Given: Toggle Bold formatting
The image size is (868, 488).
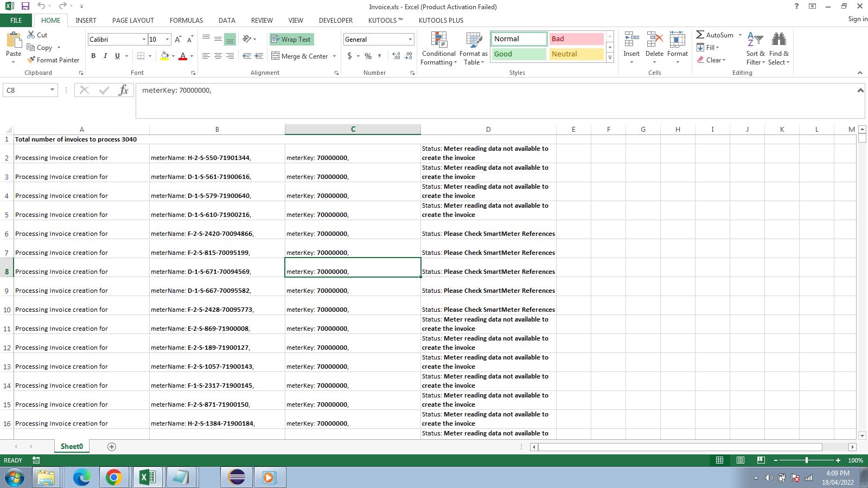Looking at the screenshot, I should 93,56.
